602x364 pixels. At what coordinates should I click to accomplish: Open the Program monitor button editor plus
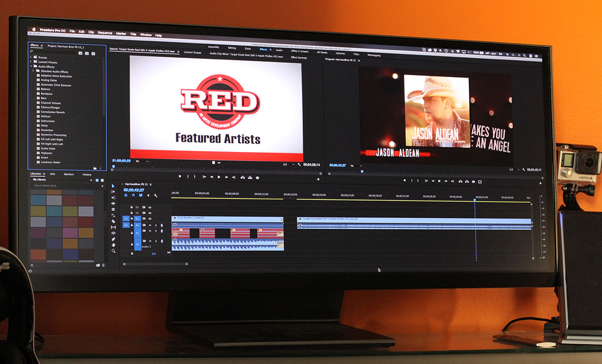(x=540, y=183)
